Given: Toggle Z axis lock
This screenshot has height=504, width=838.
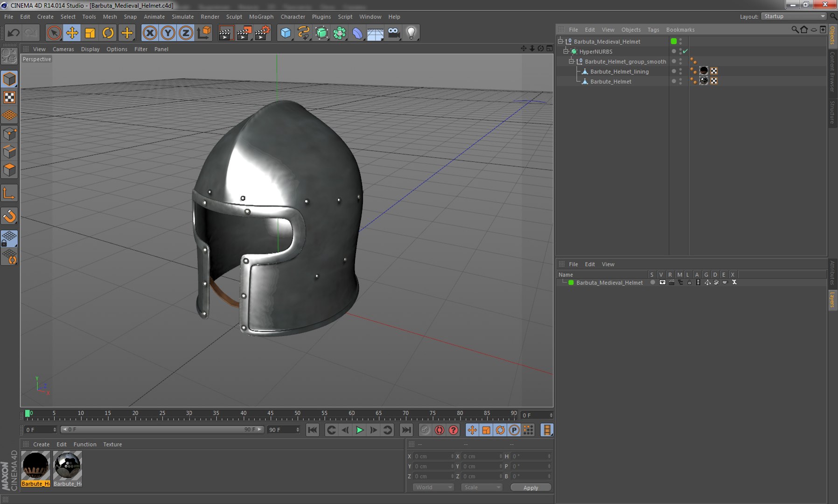Looking at the screenshot, I should tap(186, 33).
